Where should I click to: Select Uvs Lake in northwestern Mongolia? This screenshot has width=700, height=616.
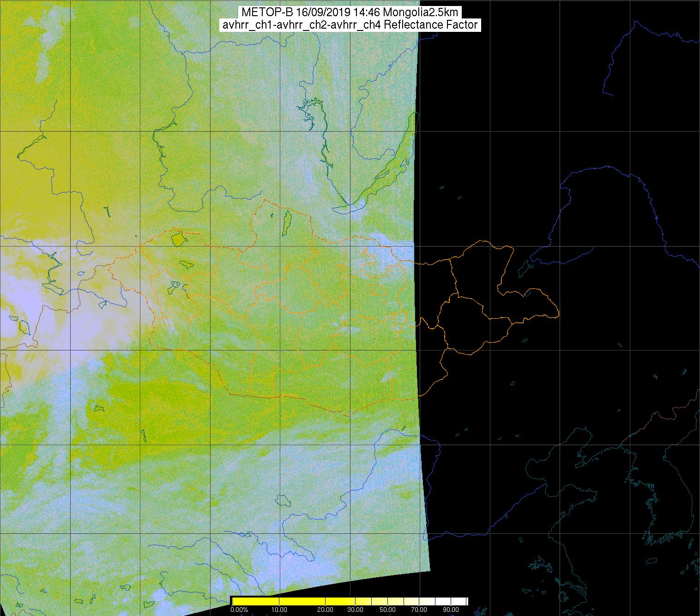click(x=177, y=239)
